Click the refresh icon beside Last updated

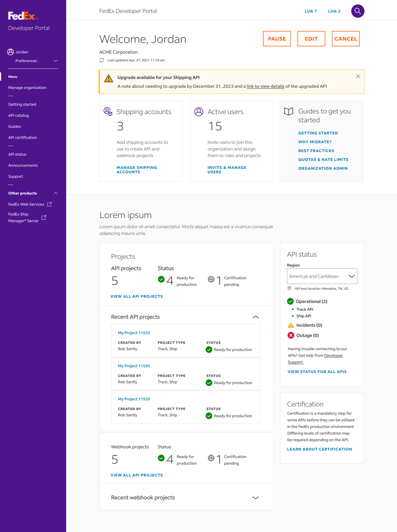pos(102,60)
